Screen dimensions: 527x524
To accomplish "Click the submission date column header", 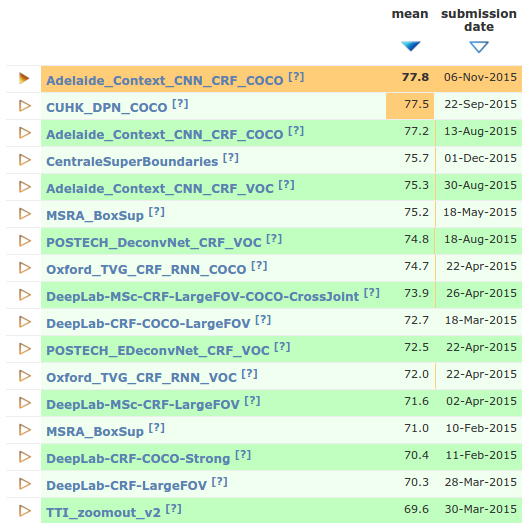I will point(479,20).
